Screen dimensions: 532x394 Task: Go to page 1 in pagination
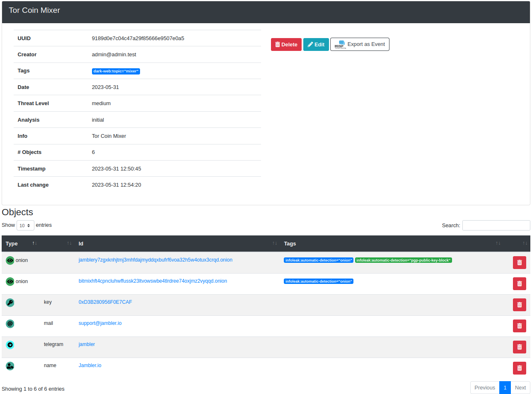click(505, 388)
